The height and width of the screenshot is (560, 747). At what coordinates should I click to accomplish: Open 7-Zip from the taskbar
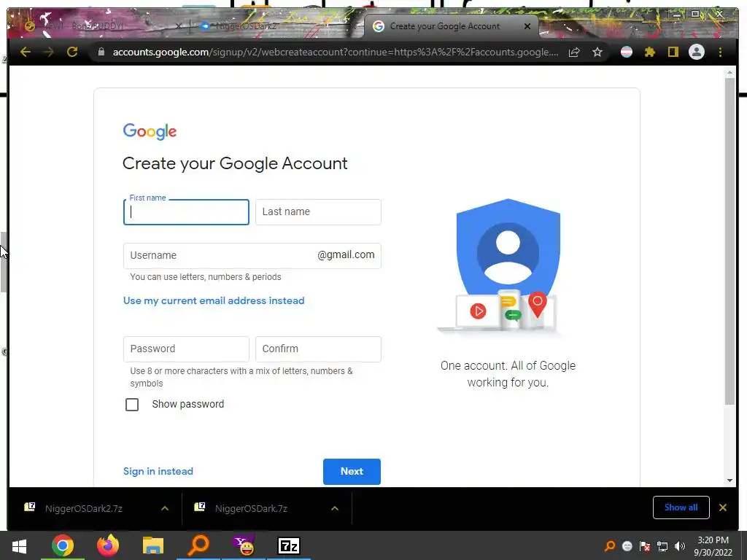point(289,545)
